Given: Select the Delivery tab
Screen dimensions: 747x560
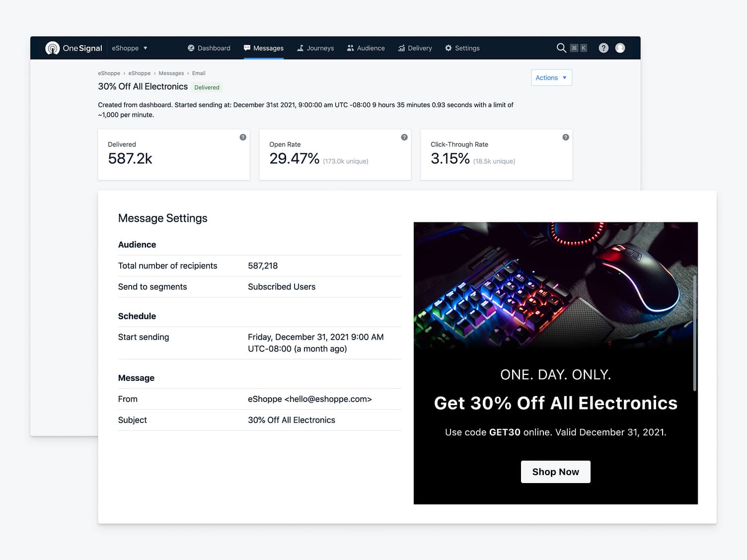Looking at the screenshot, I should click(x=415, y=48).
